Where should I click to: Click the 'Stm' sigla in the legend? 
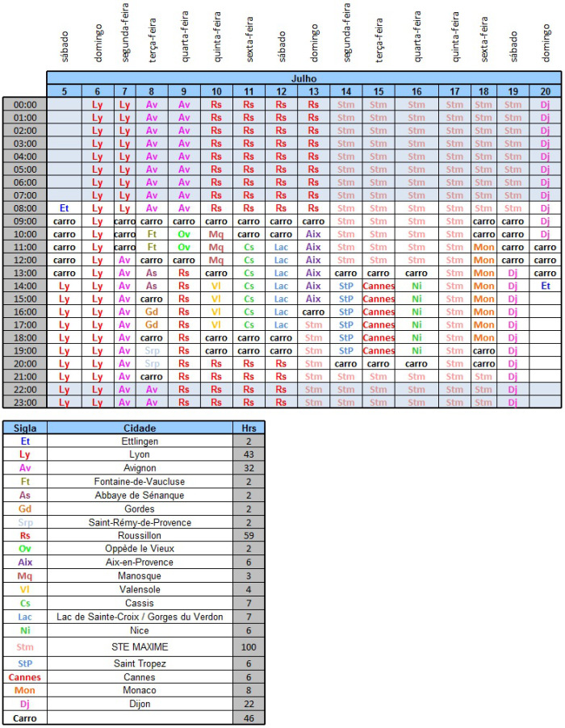(x=24, y=646)
